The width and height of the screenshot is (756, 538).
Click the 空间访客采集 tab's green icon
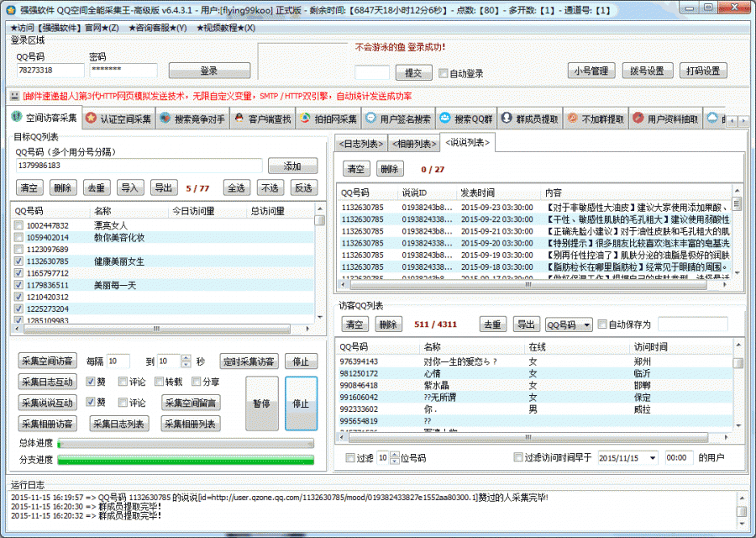point(17,117)
